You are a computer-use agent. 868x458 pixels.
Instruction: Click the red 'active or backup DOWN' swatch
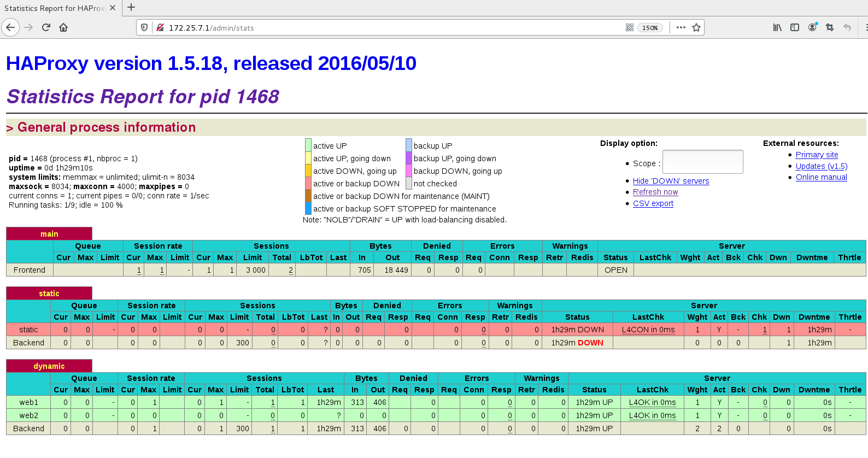click(x=308, y=183)
